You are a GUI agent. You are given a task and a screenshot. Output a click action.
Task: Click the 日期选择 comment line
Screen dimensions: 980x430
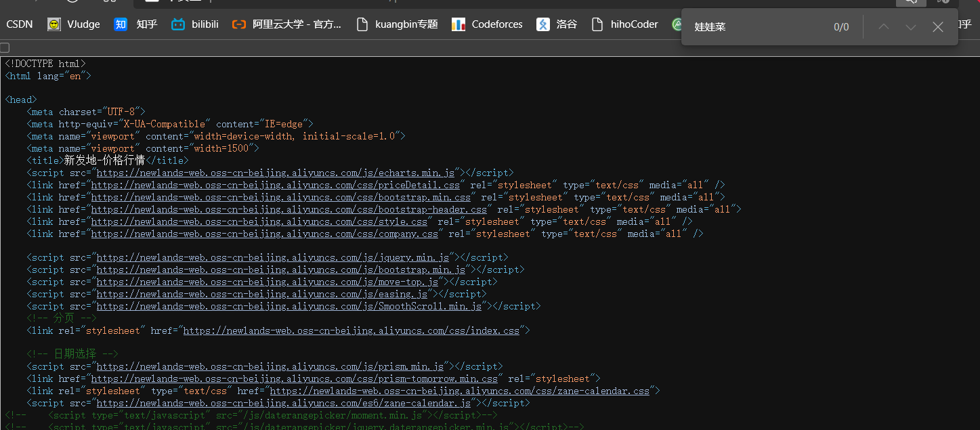pyautogui.click(x=72, y=354)
